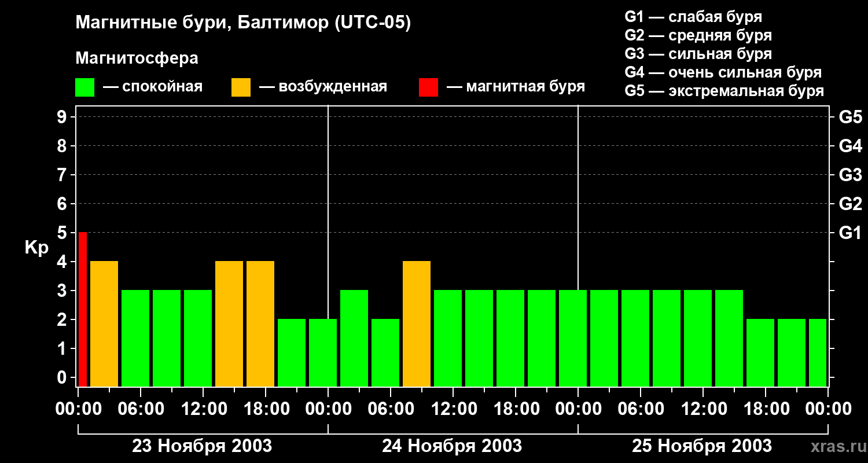Click the '25 Ноября 2003' date label
The height and width of the screenshot is (463, 868).
pos(702,446)
